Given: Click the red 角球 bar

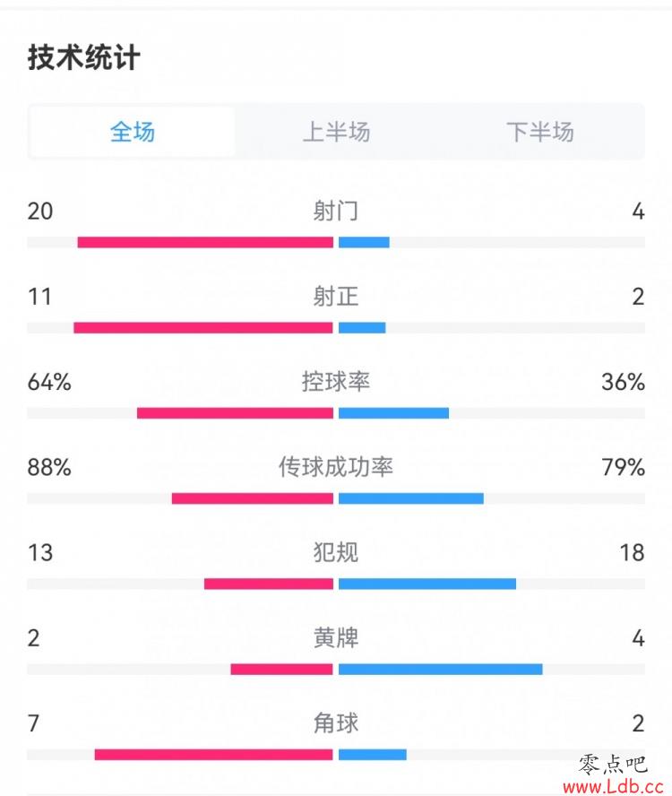Looking at the screenshot, I should (213, 755).
